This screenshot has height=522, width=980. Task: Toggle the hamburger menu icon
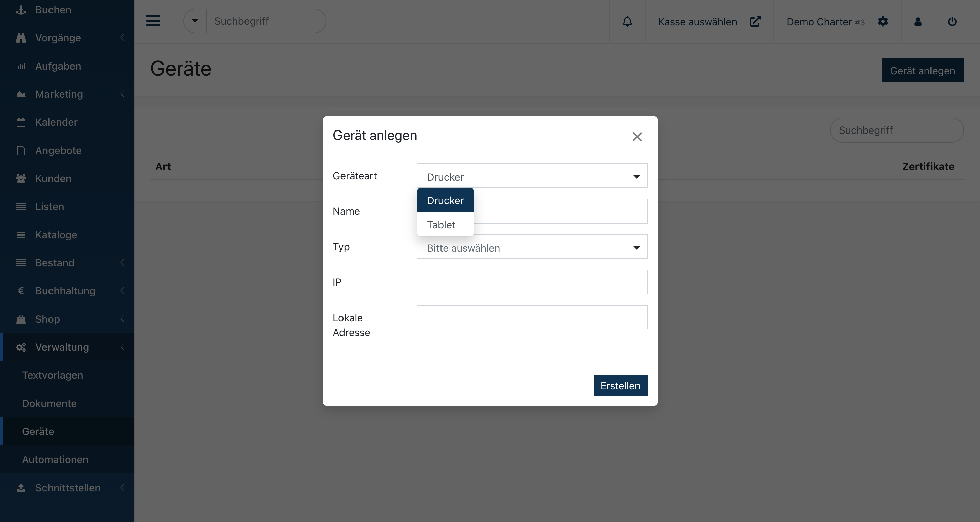(x=153, y=21)
